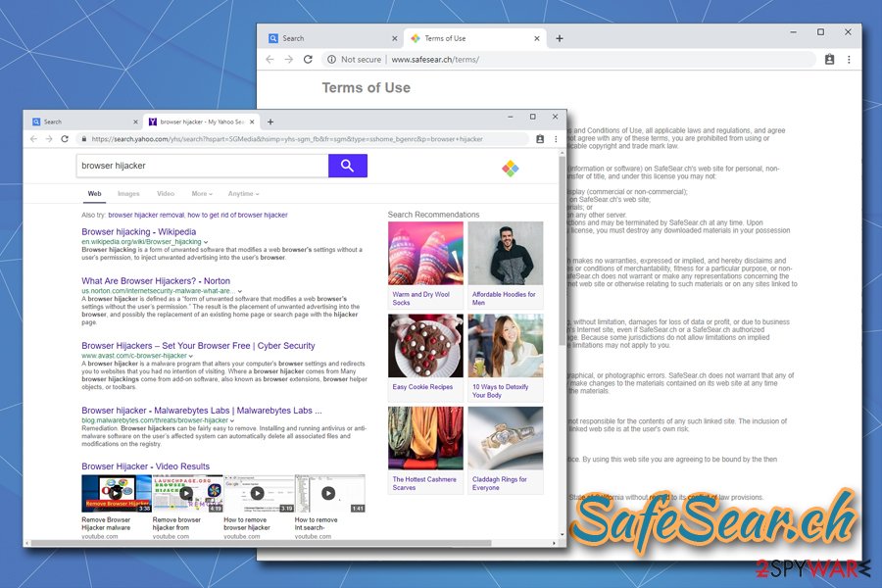The image size is (882, 588).
Task: Click the chocolate cookies thumbnail
Action: coord(426,346)
